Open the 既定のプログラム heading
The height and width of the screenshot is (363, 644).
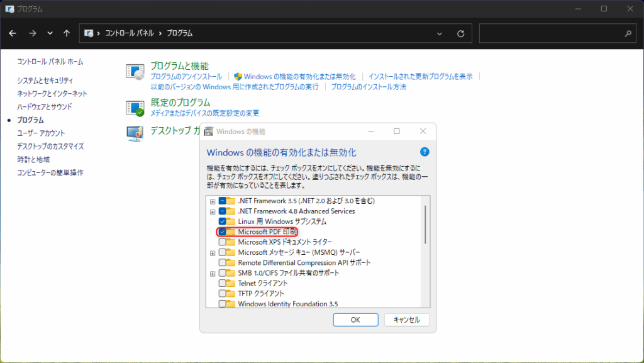click(180, 103)
